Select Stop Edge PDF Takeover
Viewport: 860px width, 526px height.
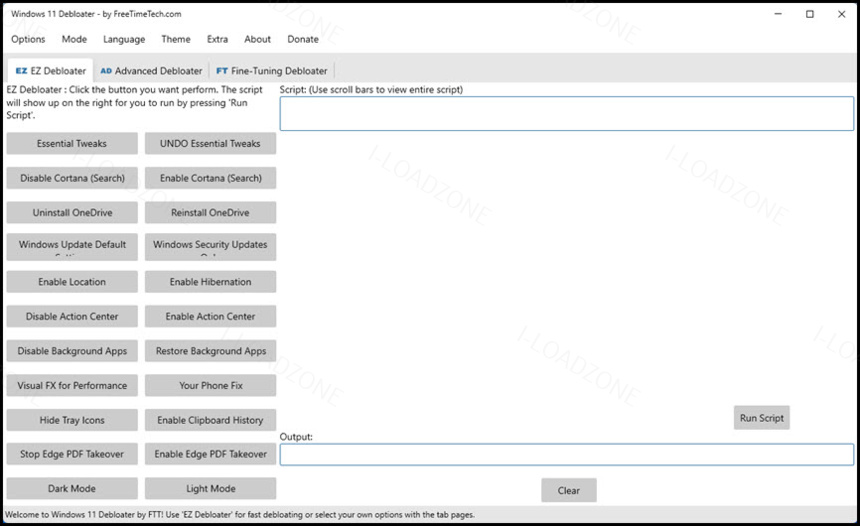coord(72,454)
